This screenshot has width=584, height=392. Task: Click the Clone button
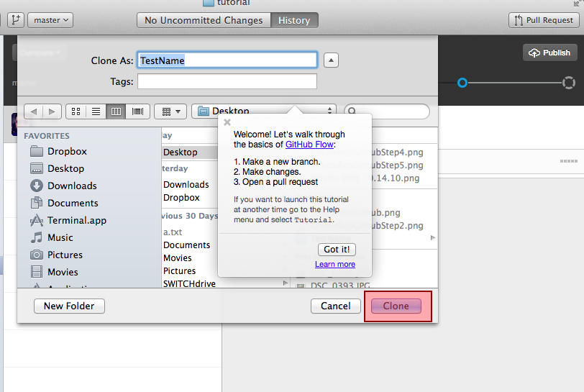coord(396,306)
